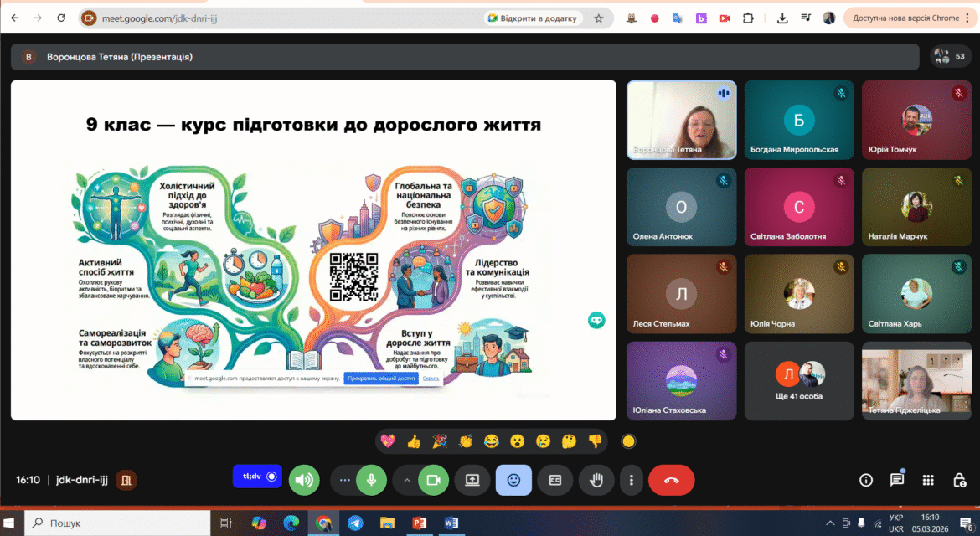Image resolution: width=980 pixels, height=536 pixels.
Task: Open the chat messages panel icon
Action: coord(897,480)
